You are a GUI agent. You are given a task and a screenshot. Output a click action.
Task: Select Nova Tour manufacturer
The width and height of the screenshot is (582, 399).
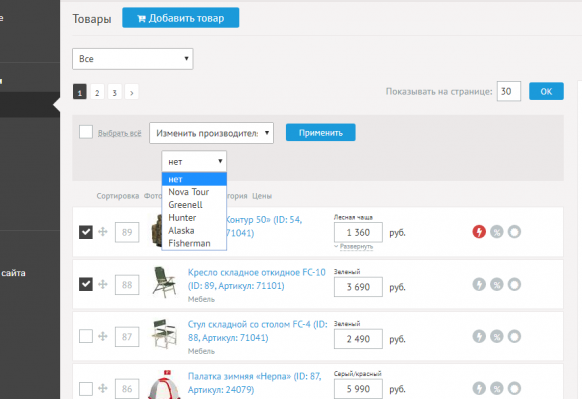point(194,192)
